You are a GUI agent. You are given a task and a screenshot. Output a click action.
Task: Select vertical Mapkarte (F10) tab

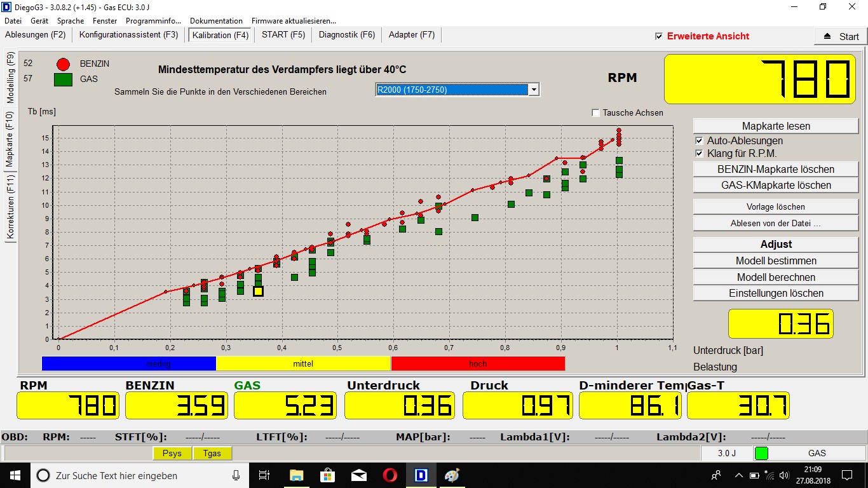pyautogui.click(x=10, y=139)
